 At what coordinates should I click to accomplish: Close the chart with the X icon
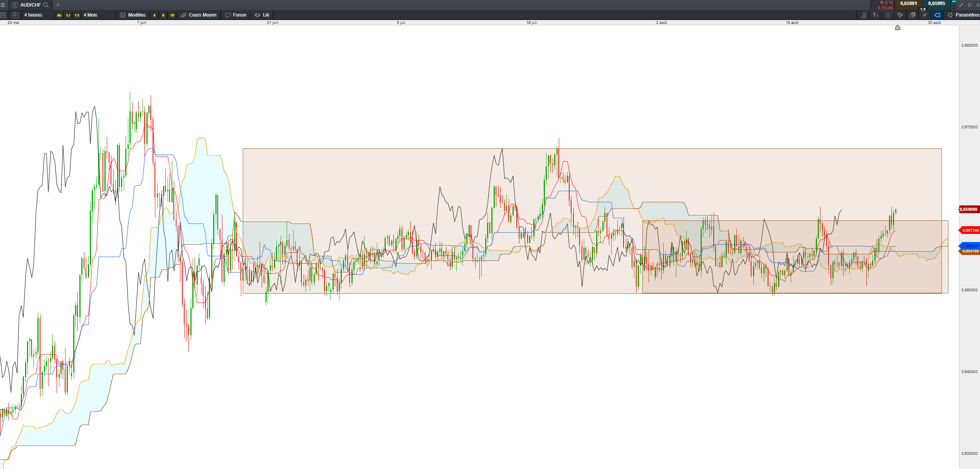(977, 5)
